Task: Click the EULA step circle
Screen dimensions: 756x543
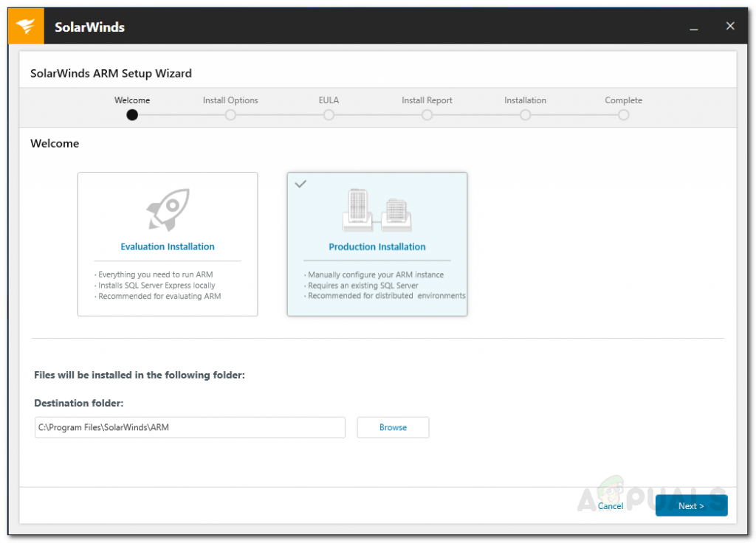Action: coord(329,115)
